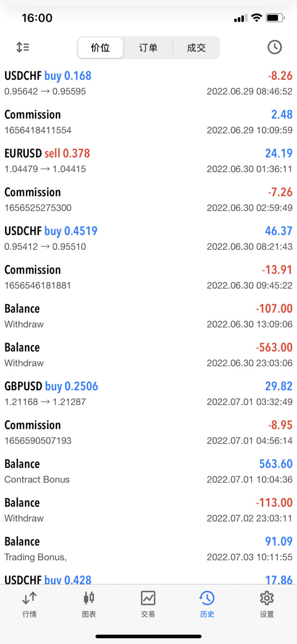Tap the Trading Bonus balance row

coord(148,549)
